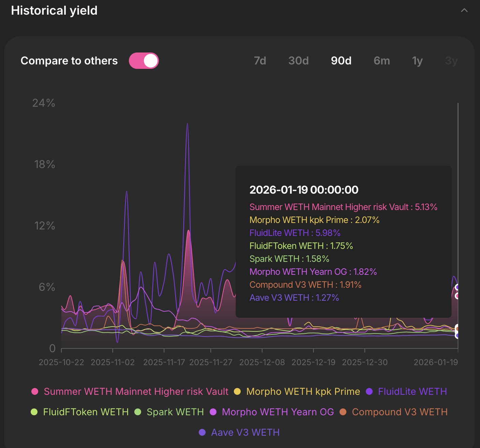Screen dimensions: 480x448
Task: Click the Compound V3 WETH legend label
Action: tap(400, 412)
